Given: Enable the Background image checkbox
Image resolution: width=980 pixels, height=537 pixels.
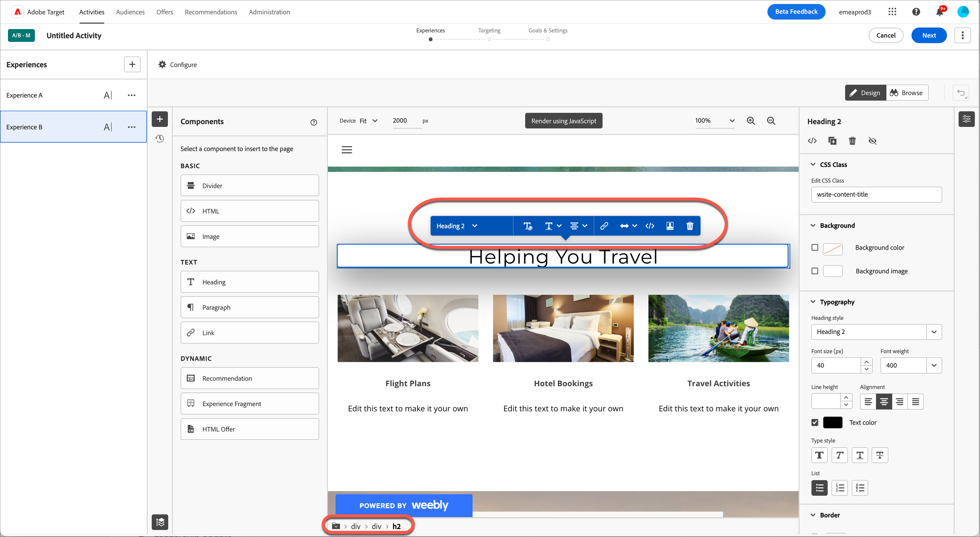Looking at the screenshot, I should tap(815, 271).
